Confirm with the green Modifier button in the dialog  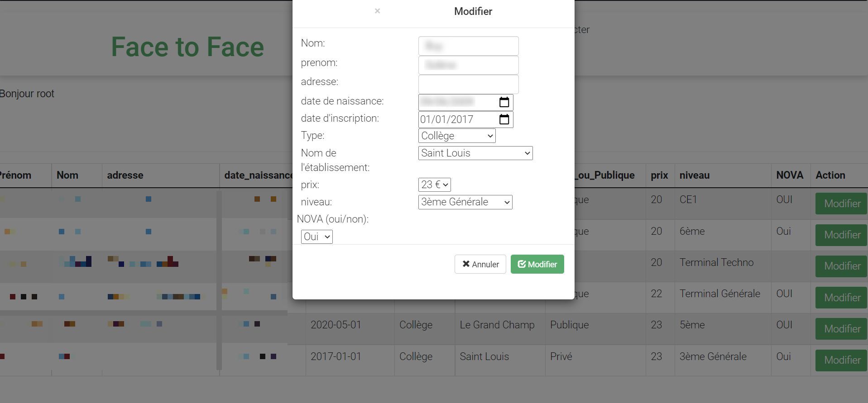(537, 264)
